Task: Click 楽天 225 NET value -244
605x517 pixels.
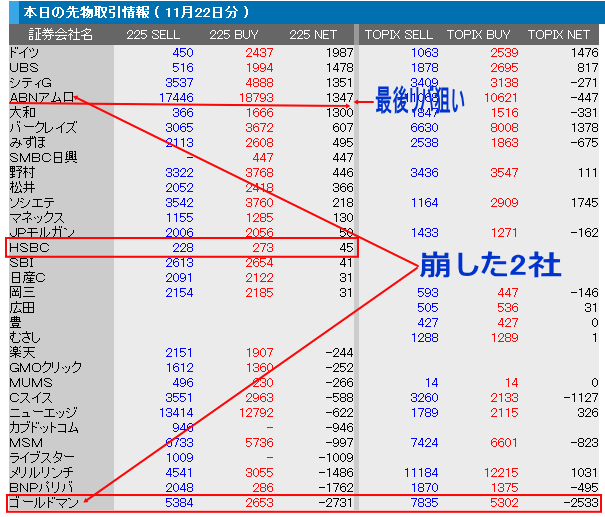Action: (340, 353)
